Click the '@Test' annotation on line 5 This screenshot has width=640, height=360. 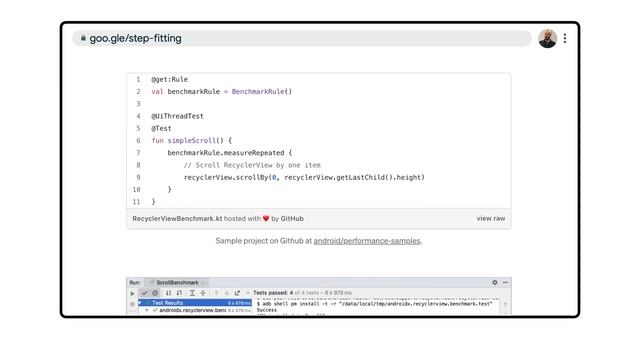click(161, 128)
